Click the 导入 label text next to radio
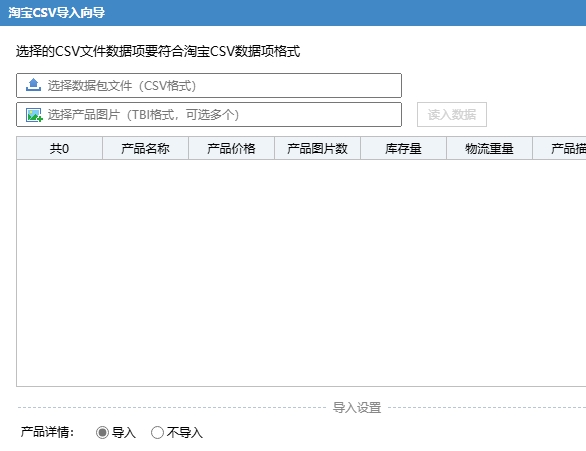The width and height of the screenshot is (586, 451). pos(124,433)
